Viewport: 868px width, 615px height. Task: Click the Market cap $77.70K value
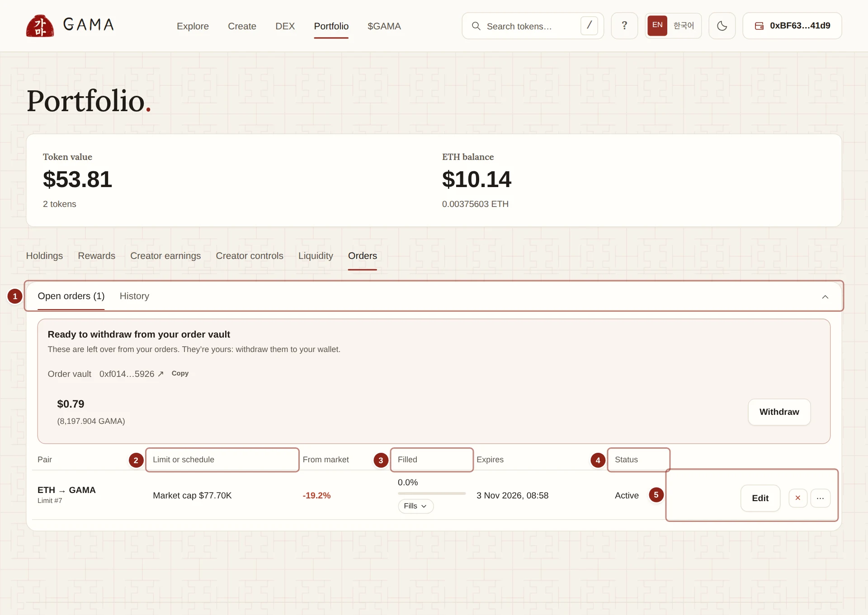192,495
